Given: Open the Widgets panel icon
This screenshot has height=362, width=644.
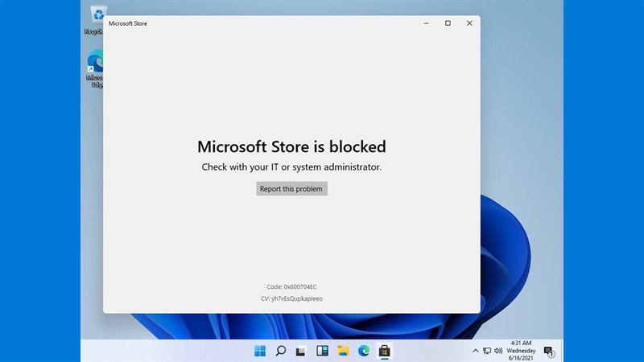Looking at the screenshot, I should (x=322, y=351).
